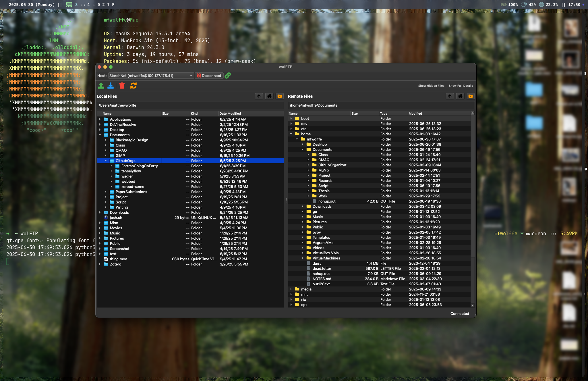The image size is (588, 381).
Task: Expand the local Zotero folder
Action: (100, 264)
